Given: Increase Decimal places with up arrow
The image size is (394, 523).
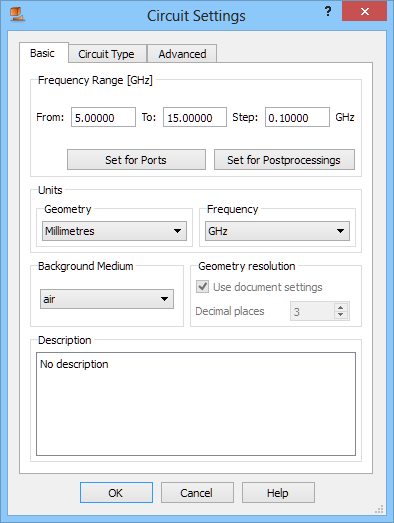Looking at the screenshot, I should point(341,308).
